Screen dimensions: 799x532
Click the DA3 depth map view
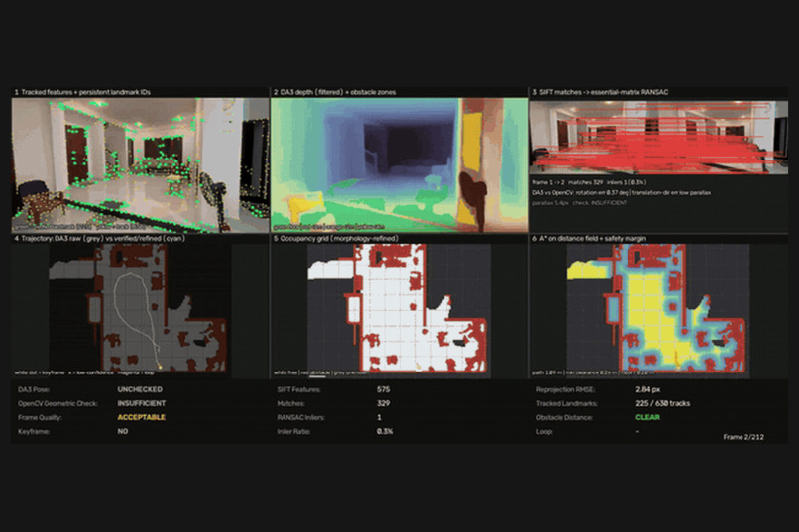click(x=399, y=164)
